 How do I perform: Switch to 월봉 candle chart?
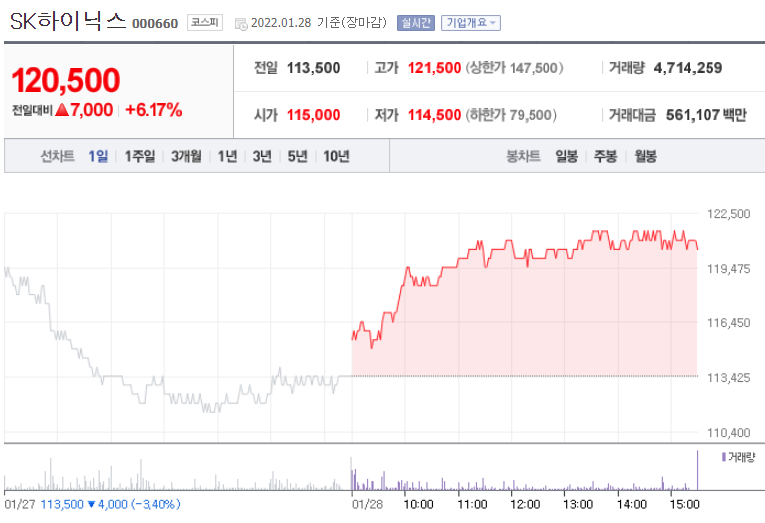[x=645, y=156]
